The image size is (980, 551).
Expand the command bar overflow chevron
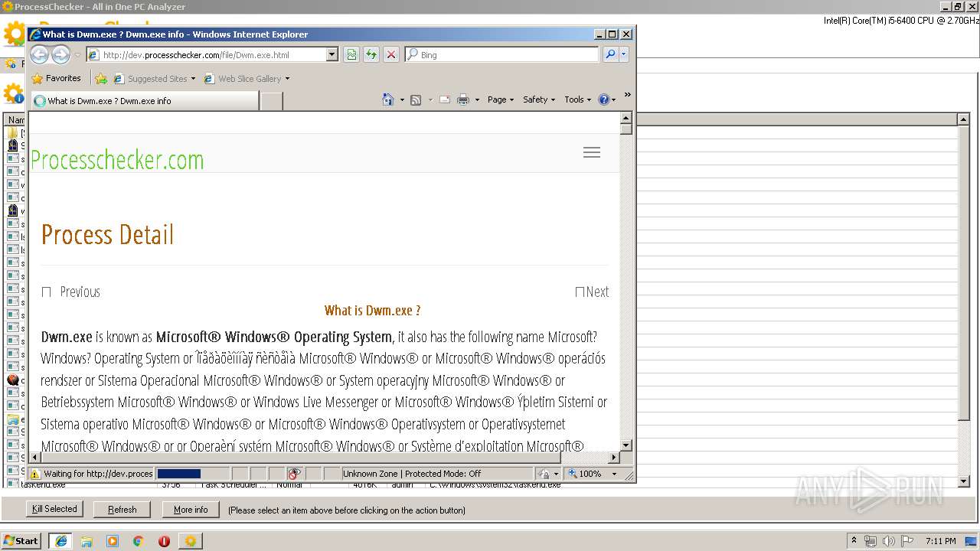pos(627,95)
